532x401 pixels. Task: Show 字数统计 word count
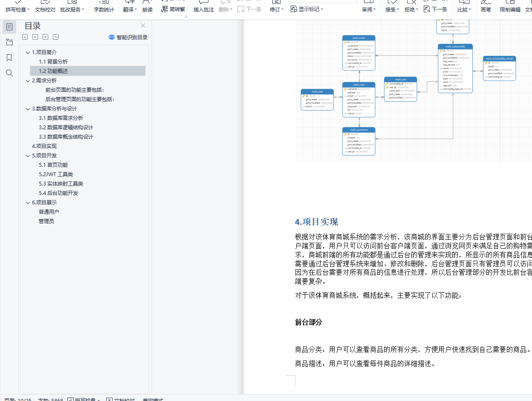[x=104, y=9]
